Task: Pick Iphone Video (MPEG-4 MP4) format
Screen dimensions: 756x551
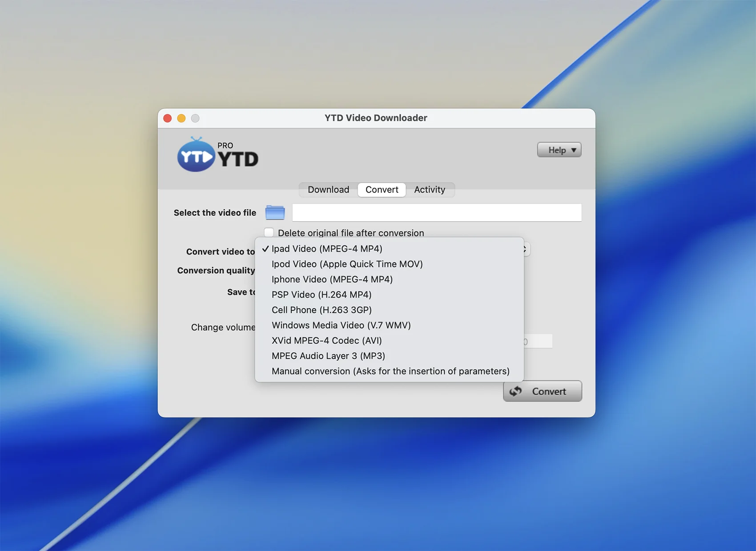Action: 332,280
